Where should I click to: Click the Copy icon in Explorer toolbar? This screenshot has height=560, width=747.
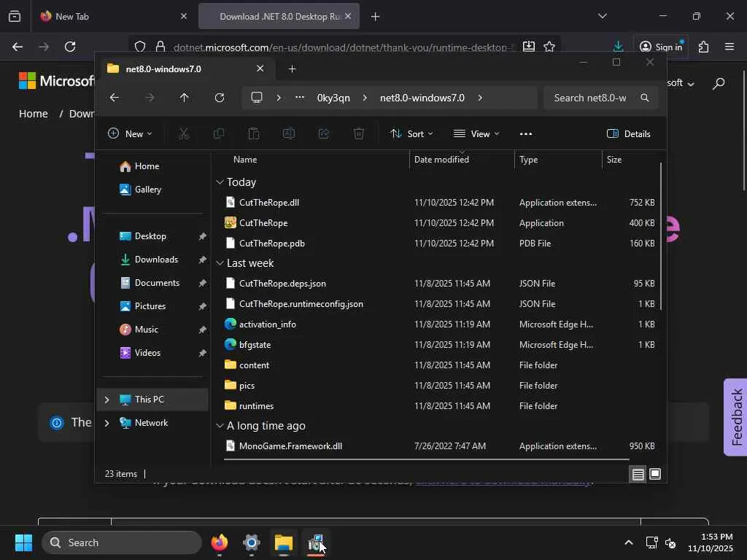point(219,134)
